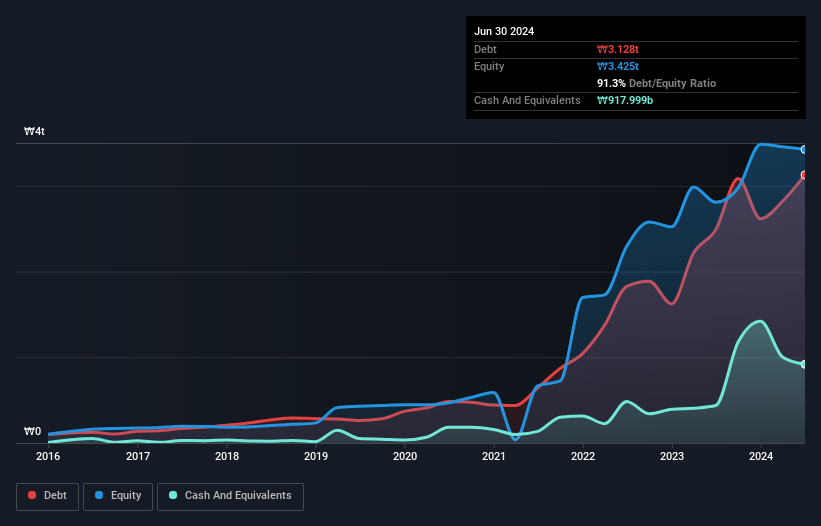Select the blue Equity endpoint marker

(804, 150)
